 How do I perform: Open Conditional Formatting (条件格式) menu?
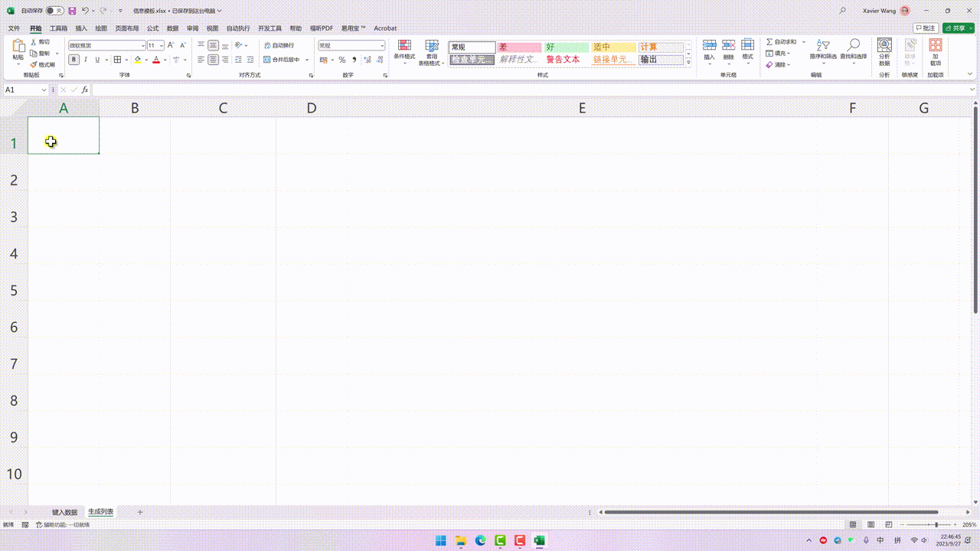(404, 51)
